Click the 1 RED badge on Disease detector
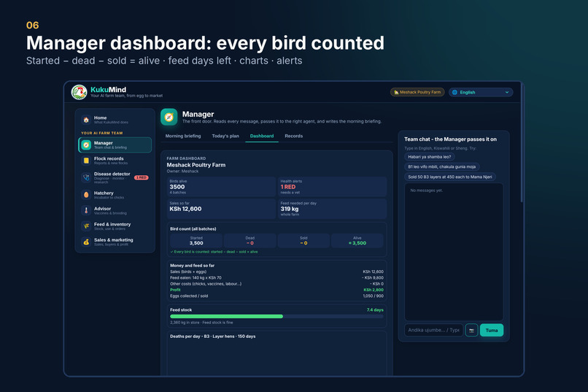 (x=142, y=177)
